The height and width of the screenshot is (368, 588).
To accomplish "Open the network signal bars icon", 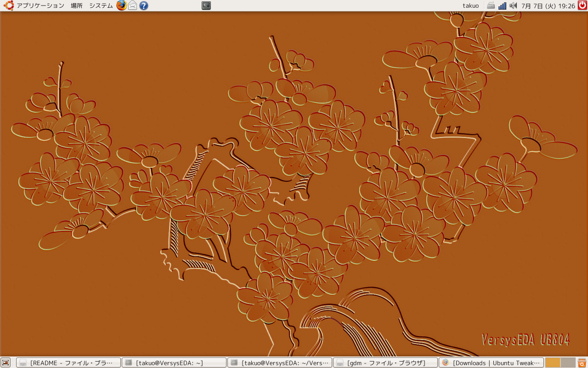I will pyautogui.click(x=503, y=6).
